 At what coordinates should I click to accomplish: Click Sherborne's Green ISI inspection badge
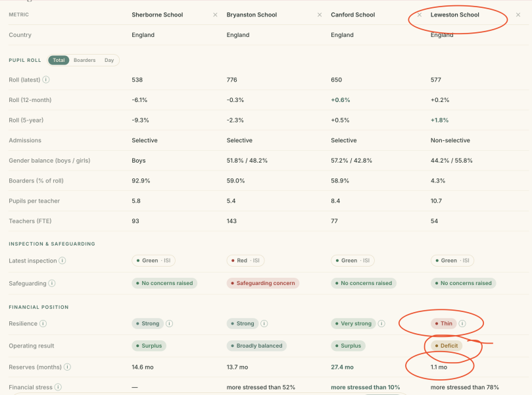(x=153, y=261)
